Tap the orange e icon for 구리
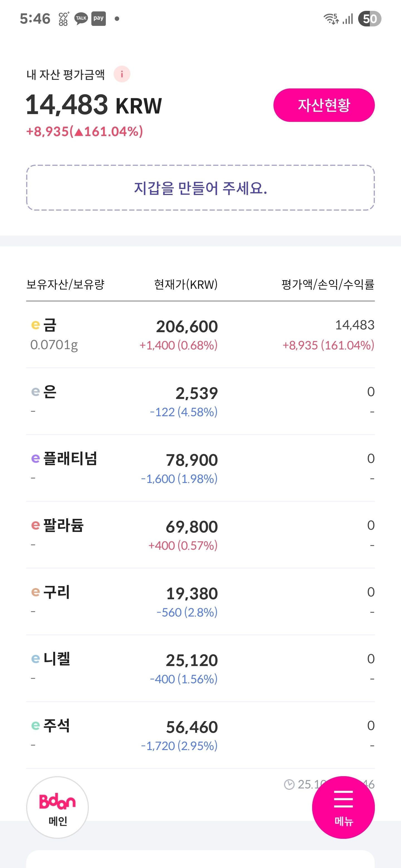Viewport: 401px width, 868px height. pos(35,592)
